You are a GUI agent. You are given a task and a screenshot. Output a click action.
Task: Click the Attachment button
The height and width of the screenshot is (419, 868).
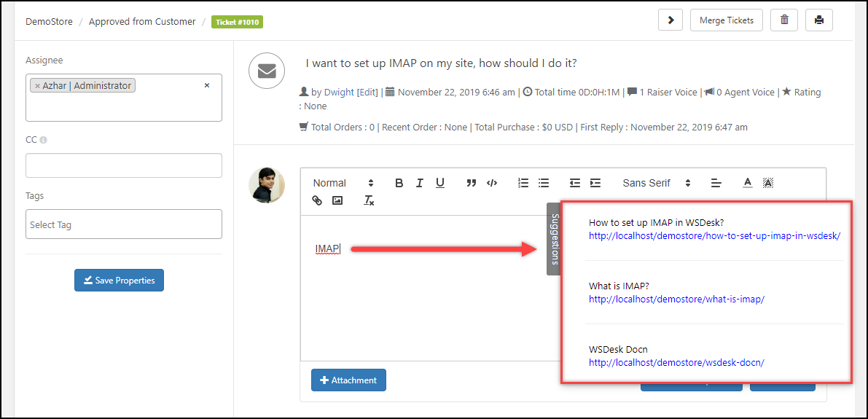click(x=348, y=380)
